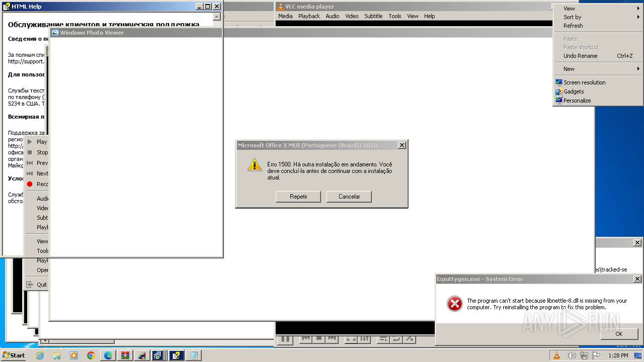
Task: Click the Play icon in VLC context menu
Action: coord(30,142)
